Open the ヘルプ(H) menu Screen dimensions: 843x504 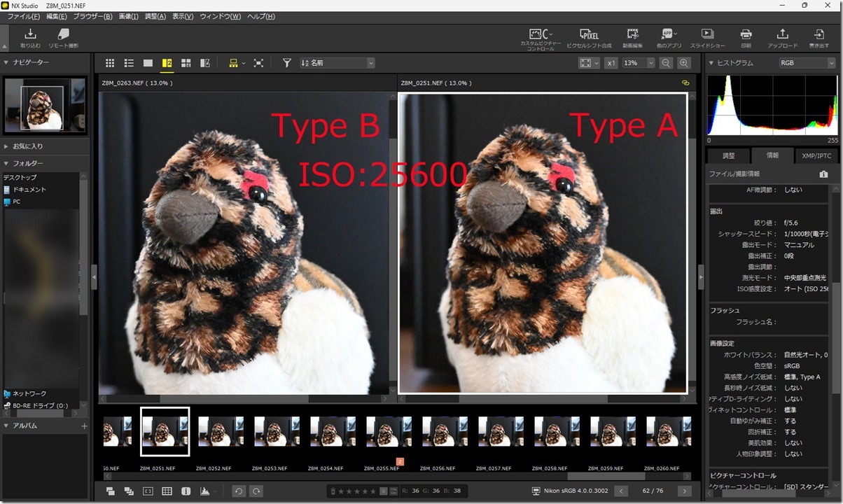click(261, 16)
